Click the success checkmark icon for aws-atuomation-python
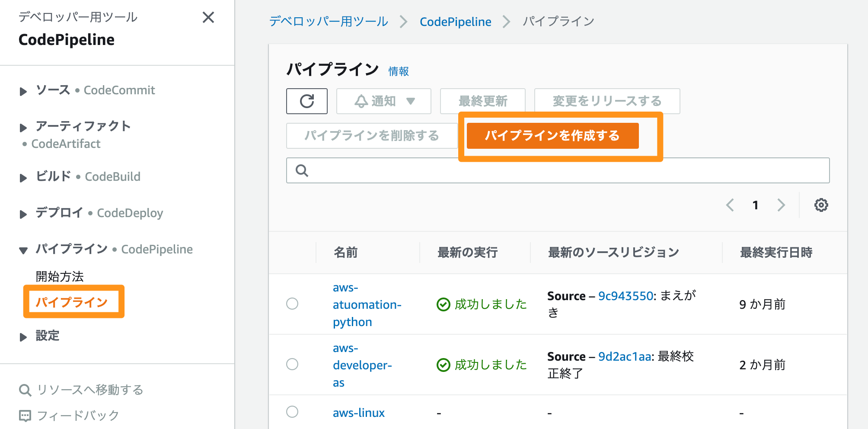This screenshot has width=868, height=429. 444,304
